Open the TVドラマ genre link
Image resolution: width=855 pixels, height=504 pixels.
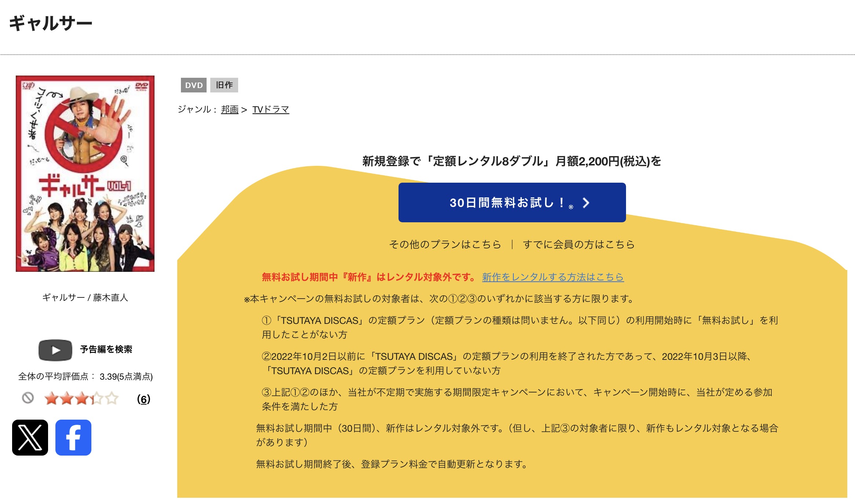[x=271, y=109]
